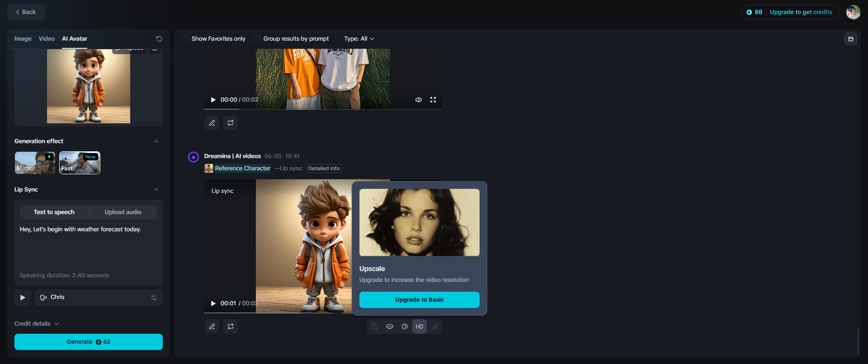The image size is (868, 364).
Task: Open the Chris voice selector
Action: (99, 298)
